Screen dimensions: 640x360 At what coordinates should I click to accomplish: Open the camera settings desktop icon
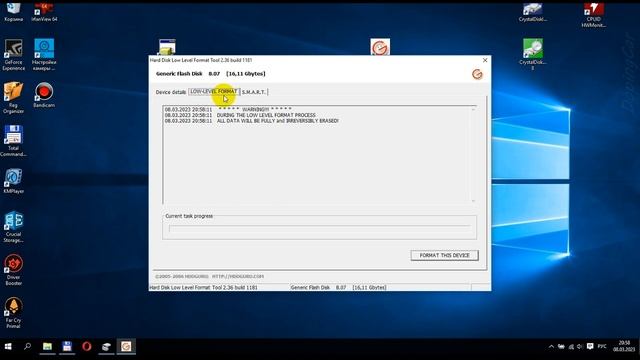(44, 55)
